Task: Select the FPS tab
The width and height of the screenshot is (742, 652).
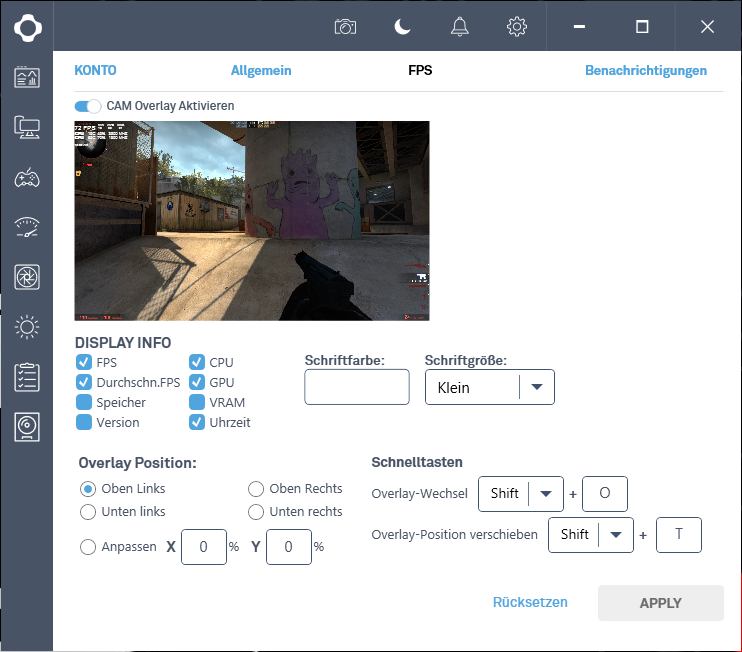Action: [x=420, y=70]
